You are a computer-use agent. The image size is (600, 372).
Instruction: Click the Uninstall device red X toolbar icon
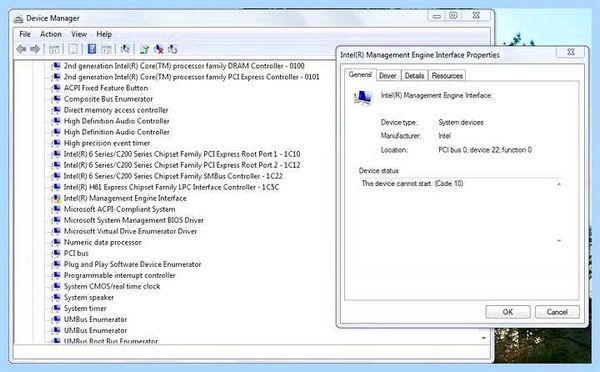tap(158, 49)
